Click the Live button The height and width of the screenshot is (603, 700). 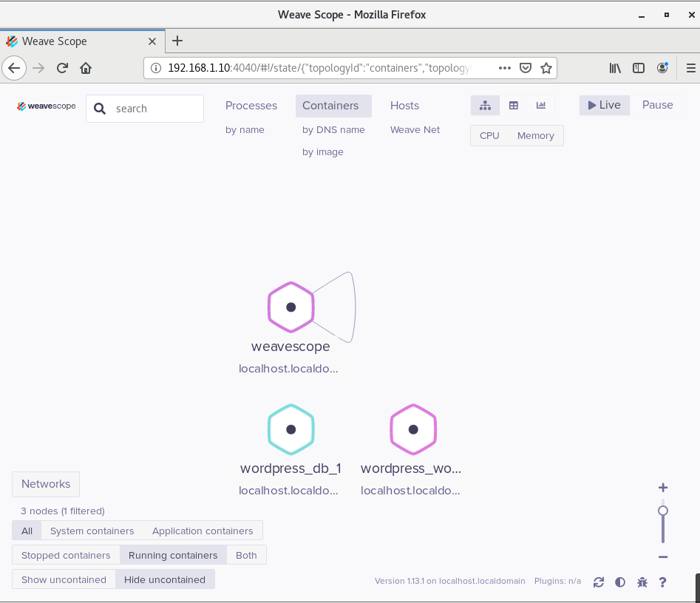coord(605,106)
